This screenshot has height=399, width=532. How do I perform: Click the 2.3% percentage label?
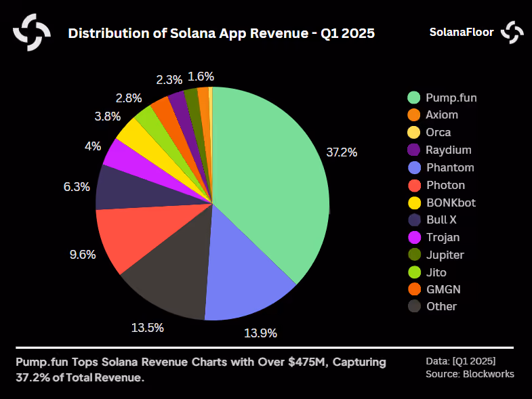(169, 80)
